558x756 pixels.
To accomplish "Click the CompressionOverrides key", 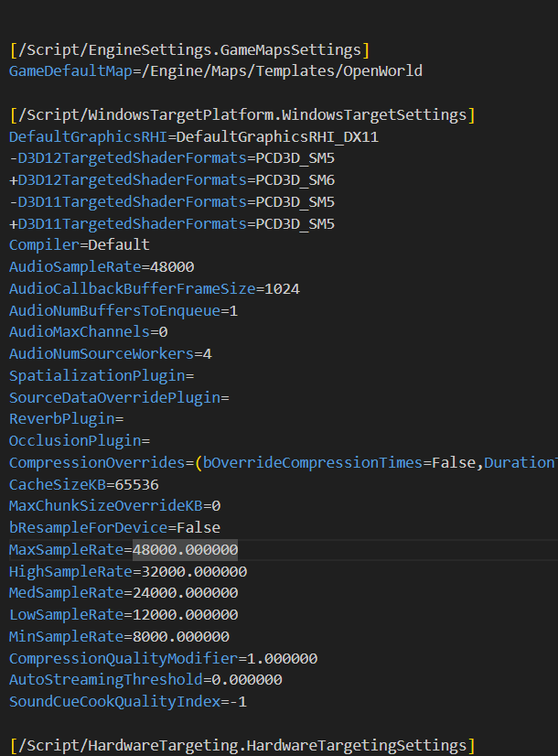I will 97,463.
